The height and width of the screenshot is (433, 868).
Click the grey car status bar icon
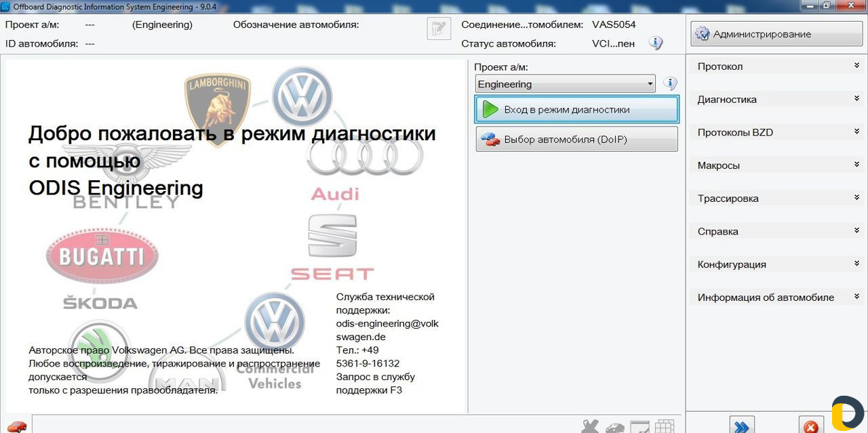point(615,428)
